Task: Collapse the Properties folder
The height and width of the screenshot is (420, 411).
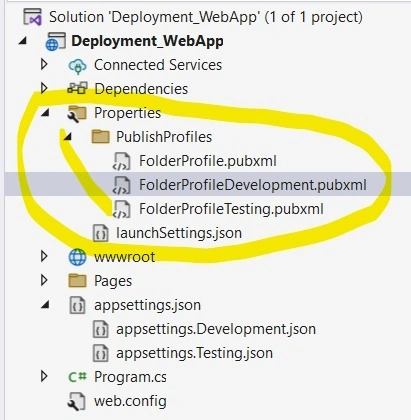Action: tap(45, 113)
